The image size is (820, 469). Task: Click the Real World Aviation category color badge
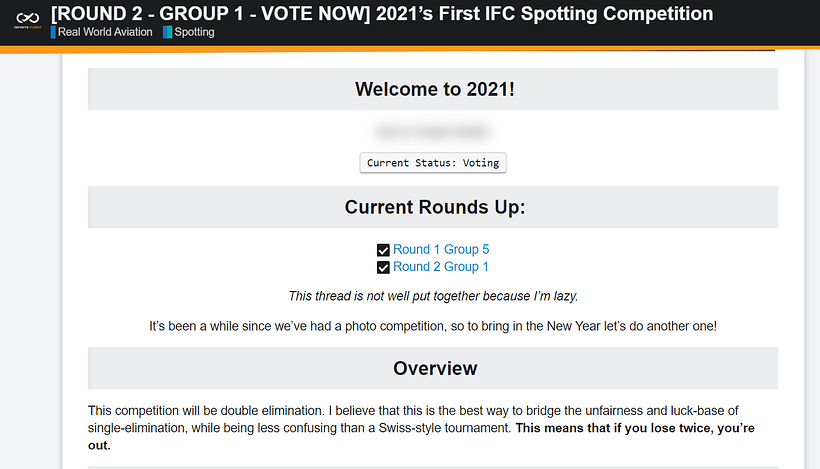coord(54,32)
